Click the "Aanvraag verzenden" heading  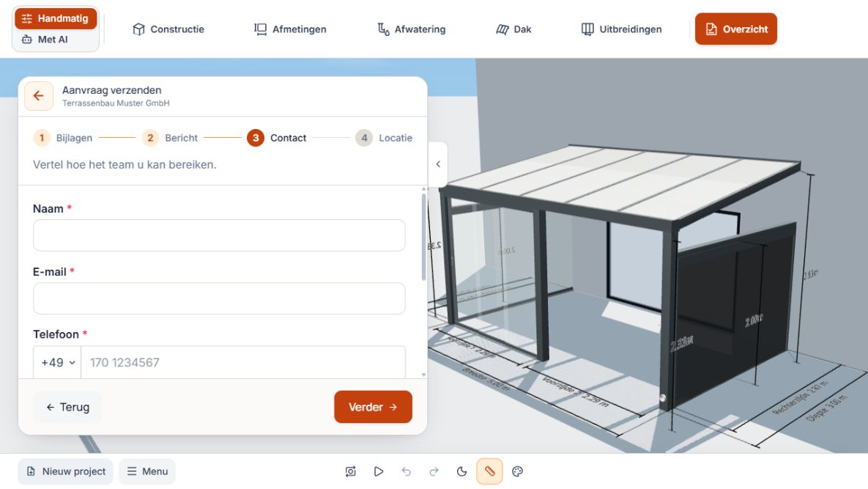coord(112,90)
